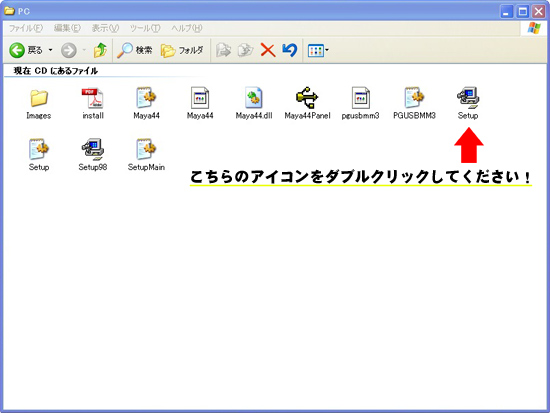This screenshot has height=413, width=550.
Task: Click the blue Undo arrow
Action: 290,51
